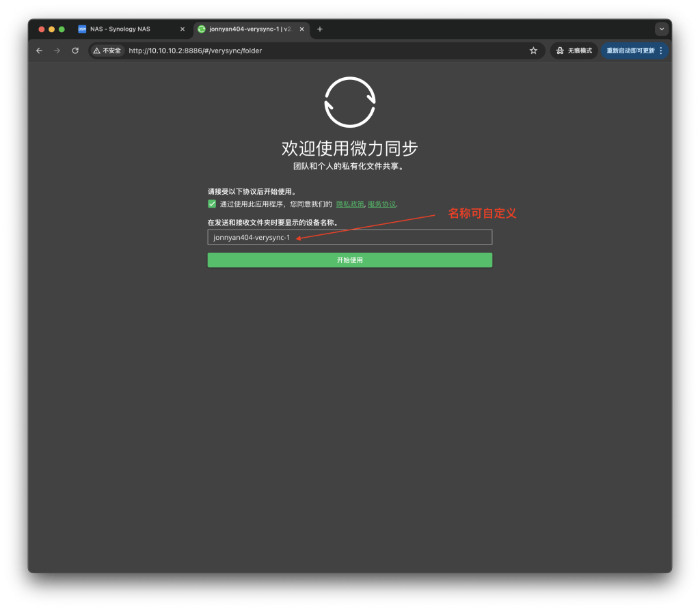Viewport: 700px width, 610px height.
Task: Open the browser three-dot menu
Action: [x=661, y=51]
